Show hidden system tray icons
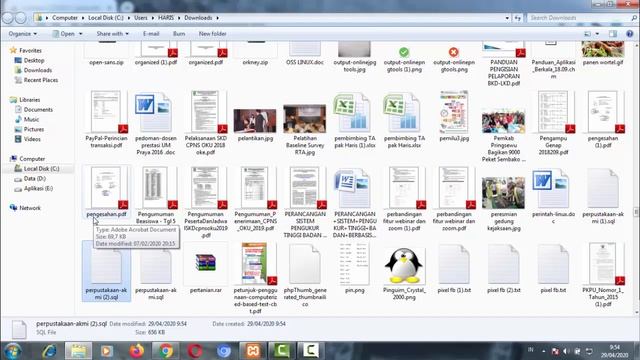 544,351
